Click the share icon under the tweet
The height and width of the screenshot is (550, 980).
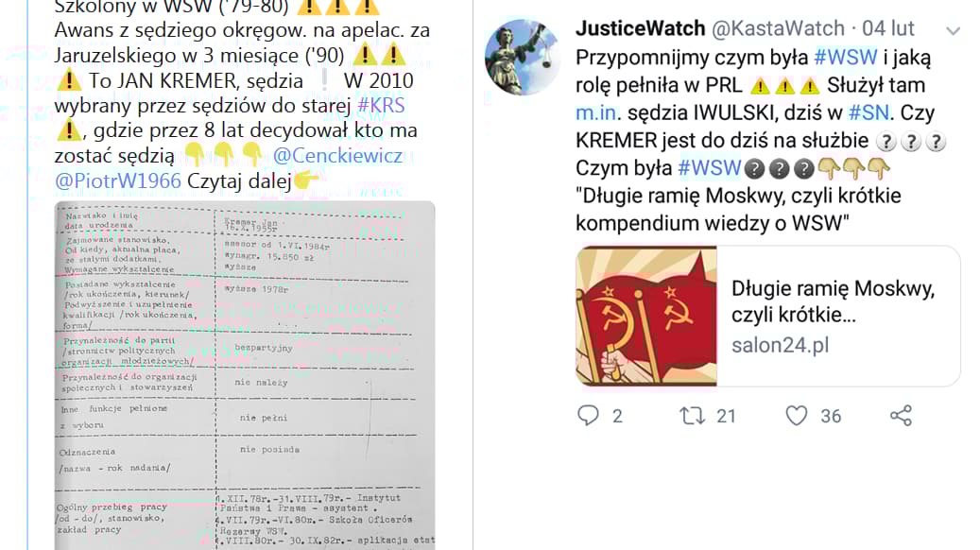pos(901,416)
